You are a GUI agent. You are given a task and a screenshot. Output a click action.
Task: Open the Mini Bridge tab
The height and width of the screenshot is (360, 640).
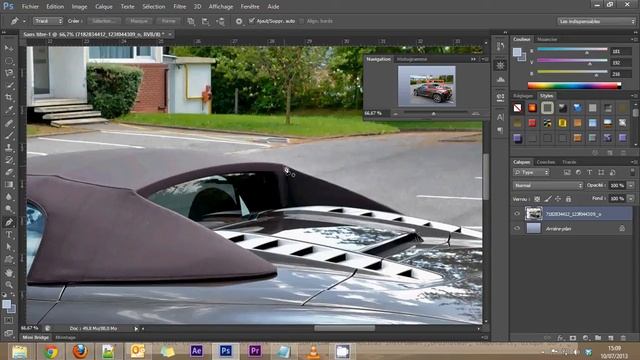[36, 338]
